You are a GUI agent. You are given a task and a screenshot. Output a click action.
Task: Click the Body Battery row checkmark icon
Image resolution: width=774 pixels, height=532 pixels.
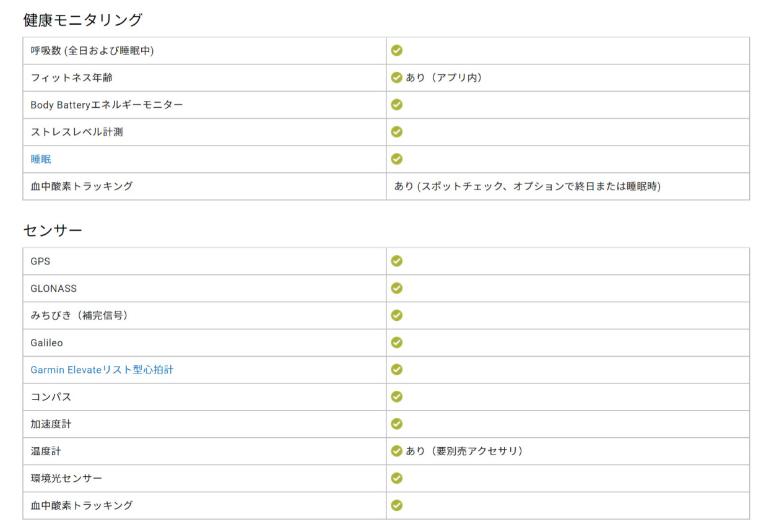click(397, 105)
